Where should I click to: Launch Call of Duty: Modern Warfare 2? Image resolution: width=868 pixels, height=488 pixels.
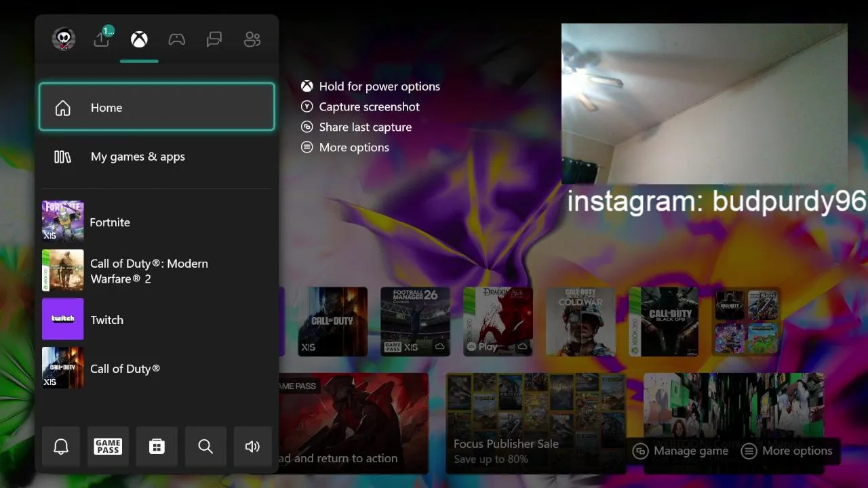point(157,270)
